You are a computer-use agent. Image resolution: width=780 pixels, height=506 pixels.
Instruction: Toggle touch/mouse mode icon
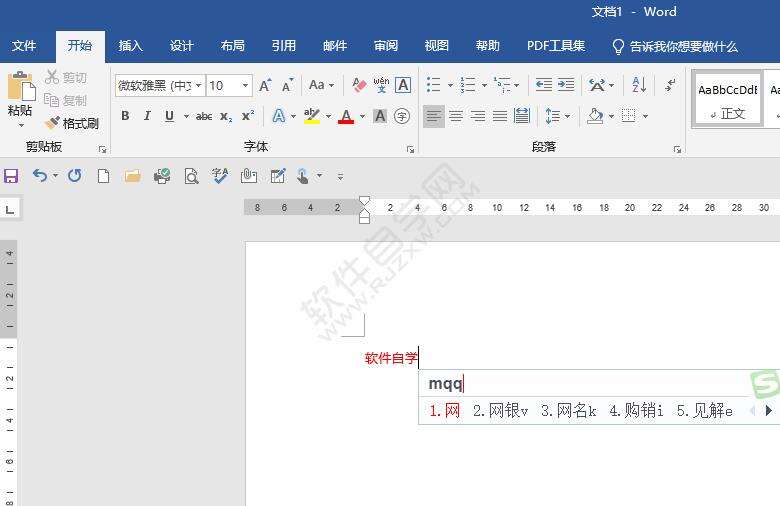303,176
